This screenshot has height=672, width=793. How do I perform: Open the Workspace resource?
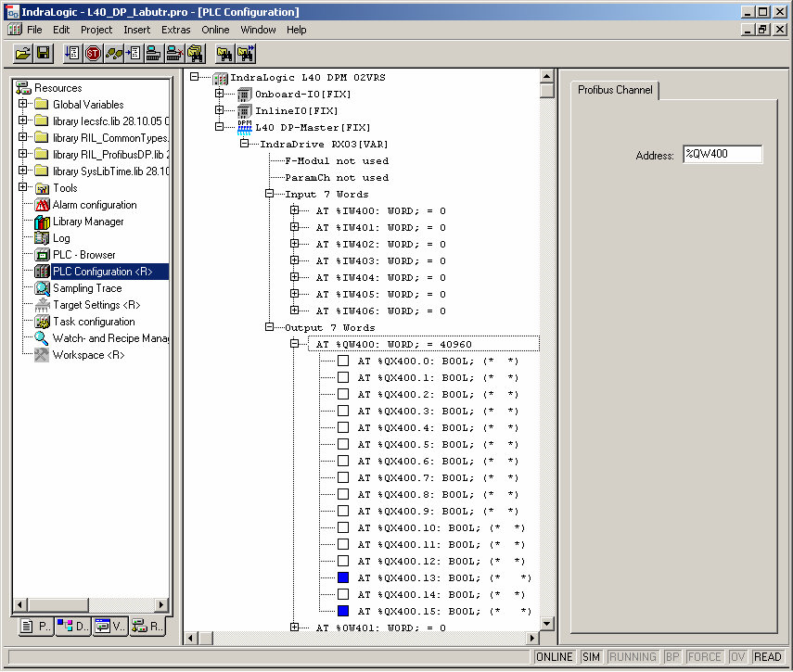[x=88, y=355]
